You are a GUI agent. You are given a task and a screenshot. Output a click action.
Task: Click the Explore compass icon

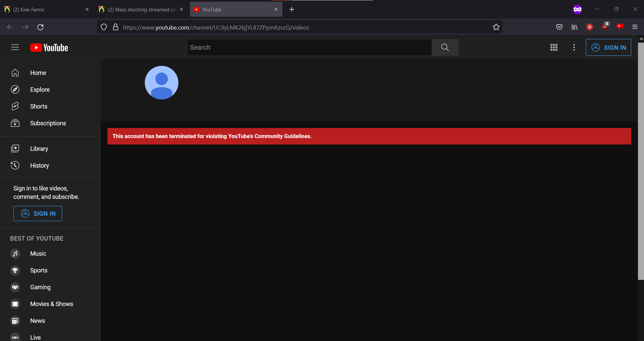[x=15, y=89]
